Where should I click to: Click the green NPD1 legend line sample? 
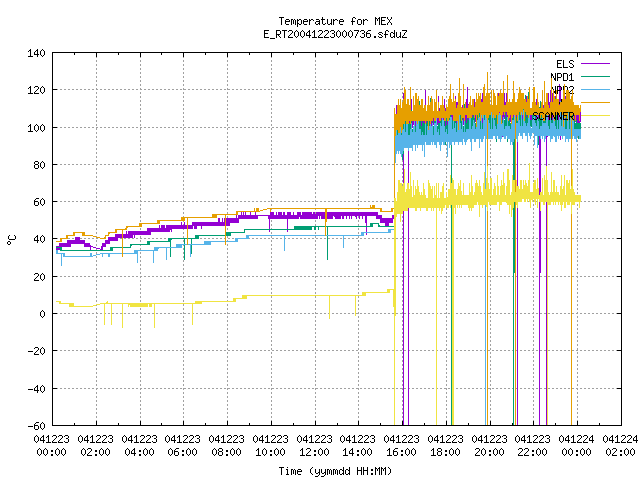point(595,76)
